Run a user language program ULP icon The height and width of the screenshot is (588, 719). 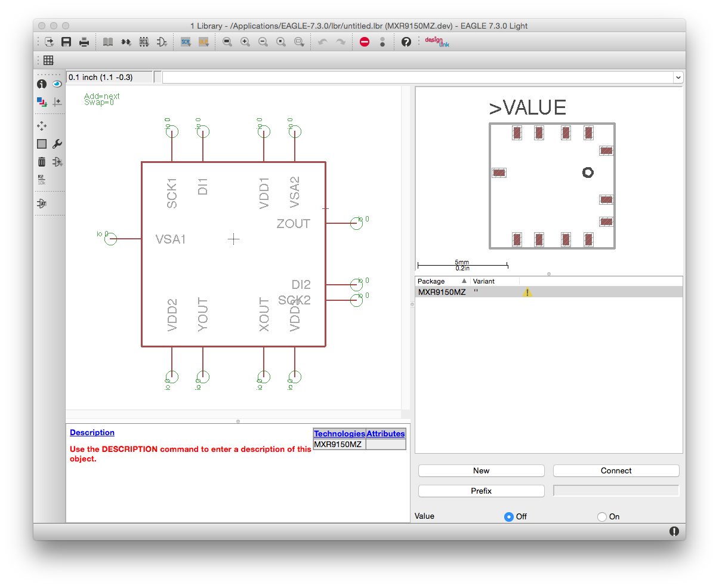point(203,42)
